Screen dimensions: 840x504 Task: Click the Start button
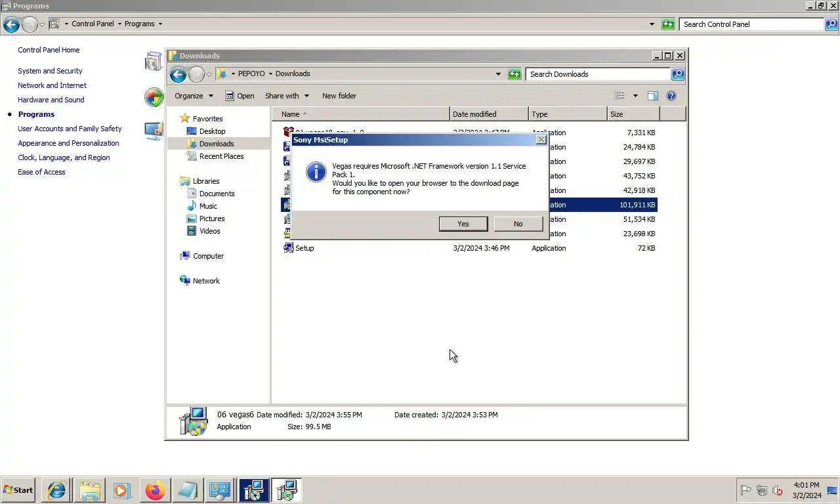tap(18, 490)
